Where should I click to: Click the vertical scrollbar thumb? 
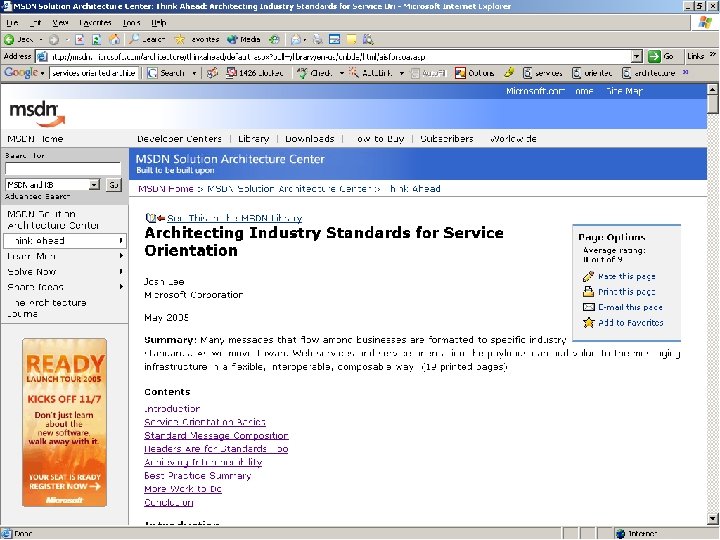coord(713,104)
